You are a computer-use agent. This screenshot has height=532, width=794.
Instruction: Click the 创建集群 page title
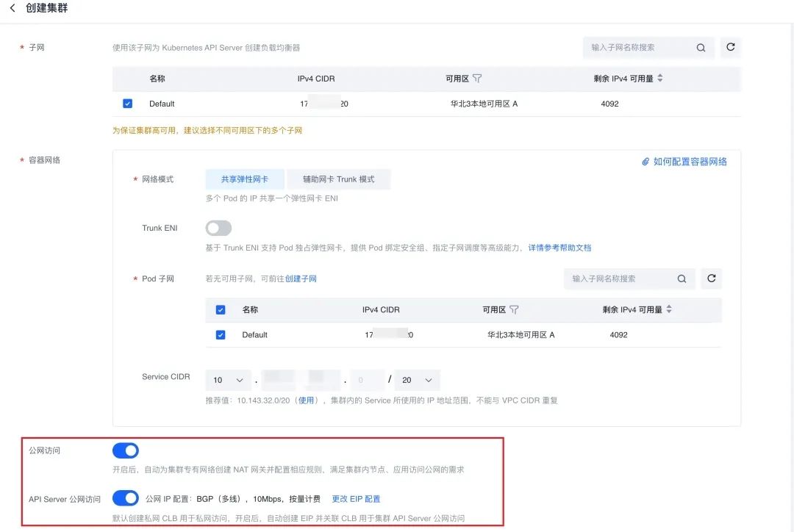(46, 8)
